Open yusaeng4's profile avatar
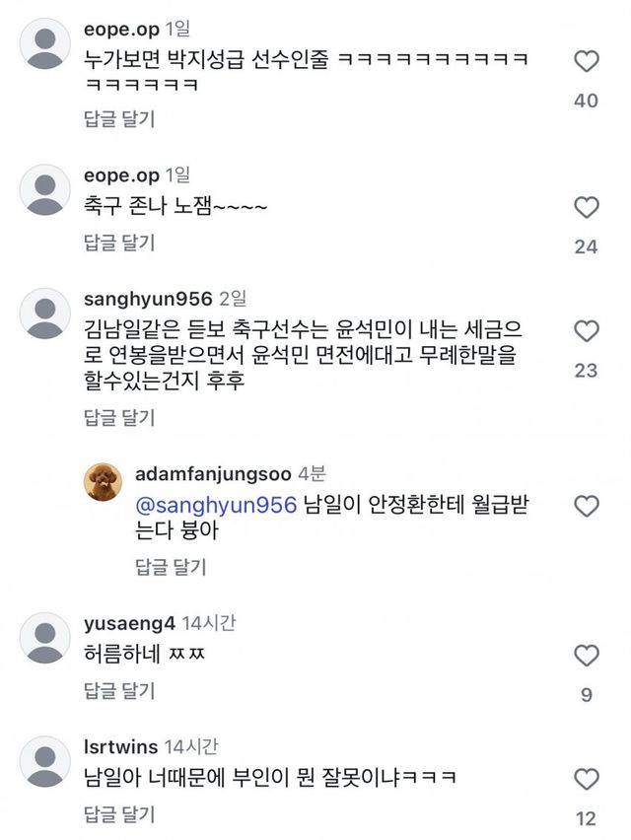 45,638
